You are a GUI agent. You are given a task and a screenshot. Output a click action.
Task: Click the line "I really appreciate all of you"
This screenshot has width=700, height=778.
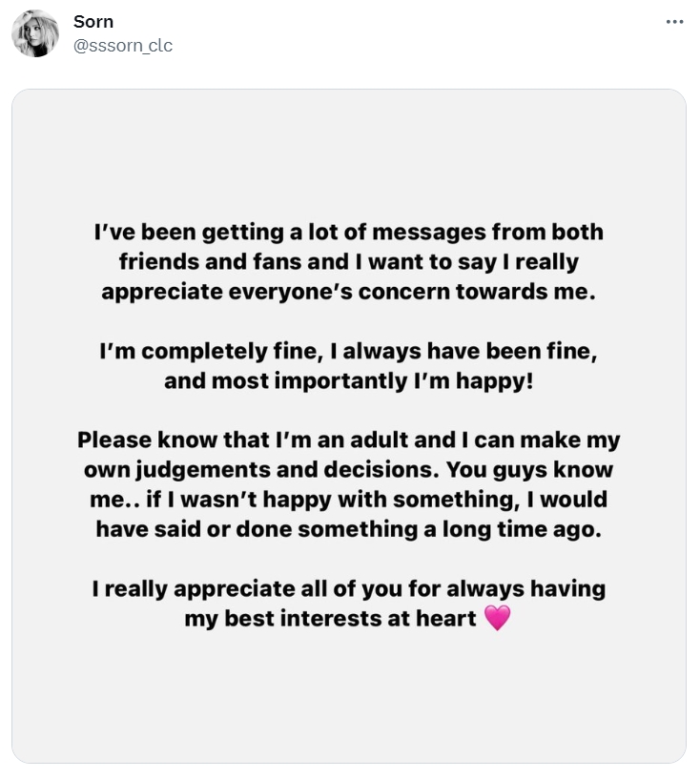click(x=348, y=589)
